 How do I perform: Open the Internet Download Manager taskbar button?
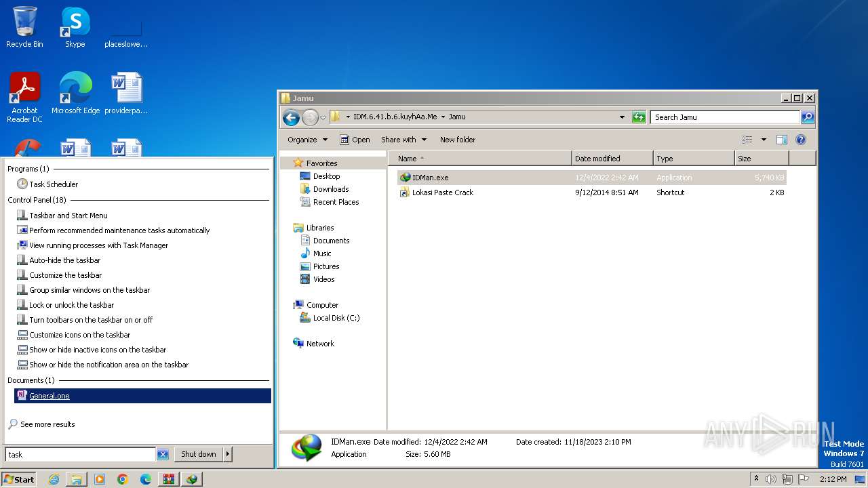[x=192, y=479]
